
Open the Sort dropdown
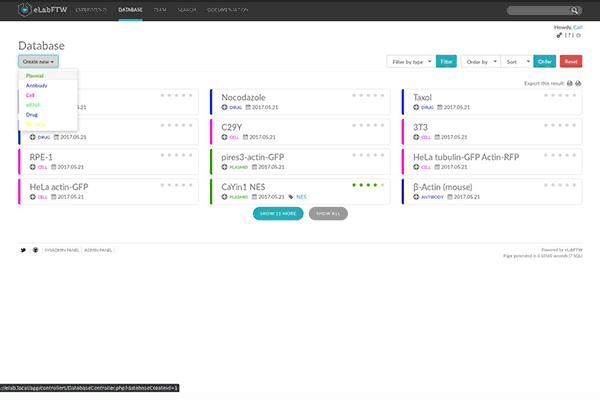coord(516,62)
